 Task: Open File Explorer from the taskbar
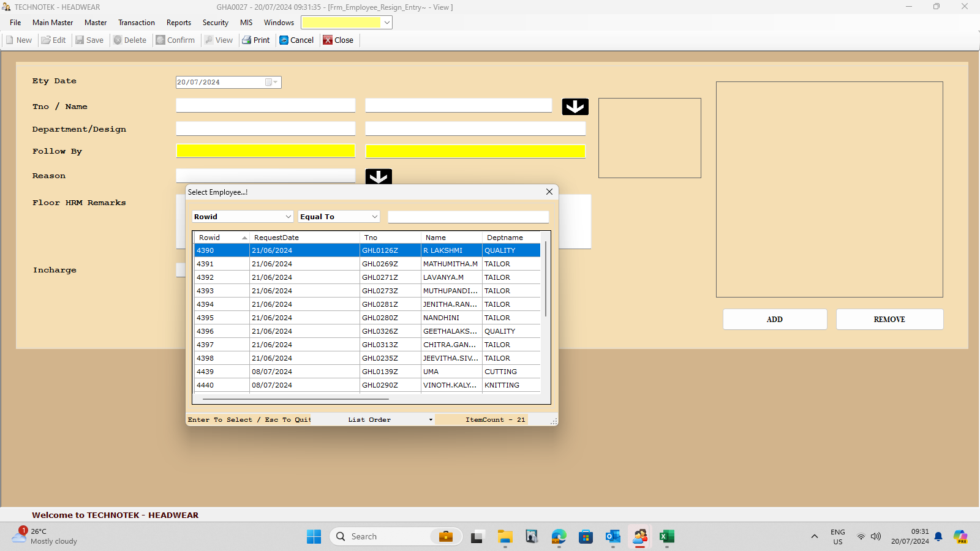(x=505, y=537)
